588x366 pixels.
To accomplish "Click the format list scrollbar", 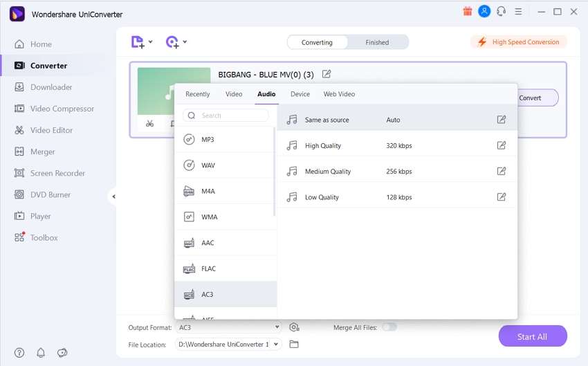I will (275, 172).
